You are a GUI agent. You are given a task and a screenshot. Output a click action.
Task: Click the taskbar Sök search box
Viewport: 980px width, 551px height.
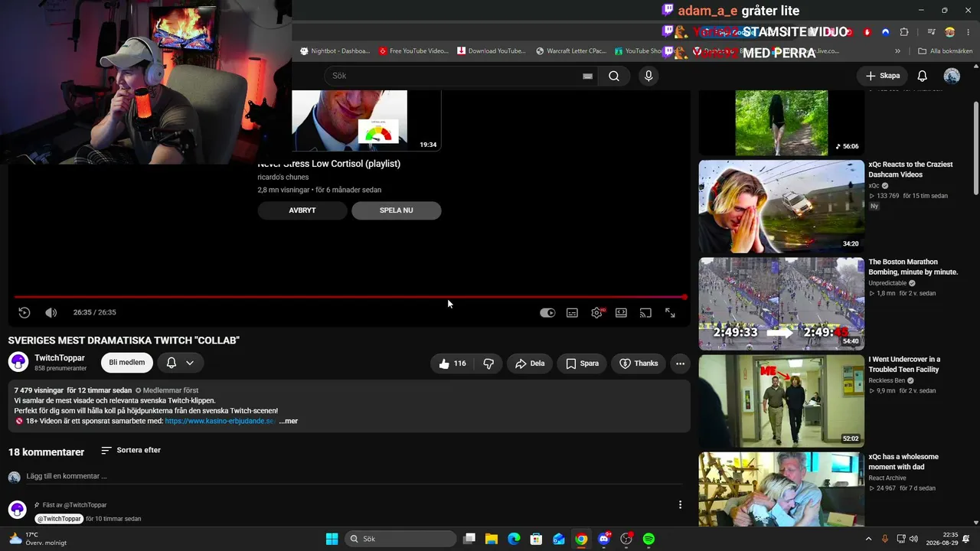(400, 539)
